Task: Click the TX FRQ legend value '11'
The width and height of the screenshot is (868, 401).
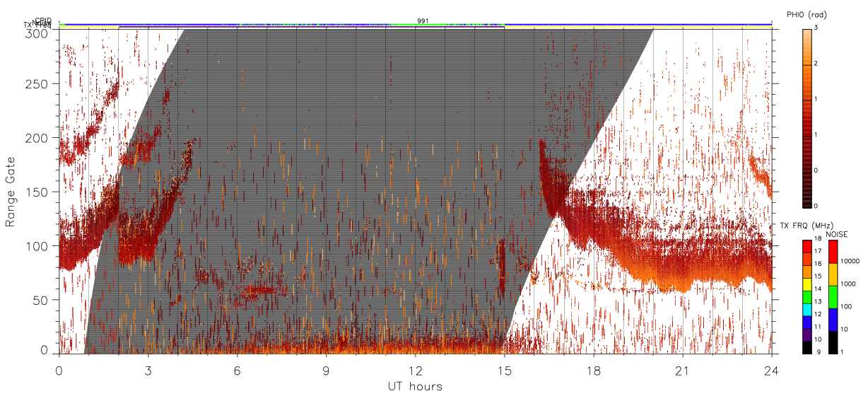Action: tap(818, 327)
